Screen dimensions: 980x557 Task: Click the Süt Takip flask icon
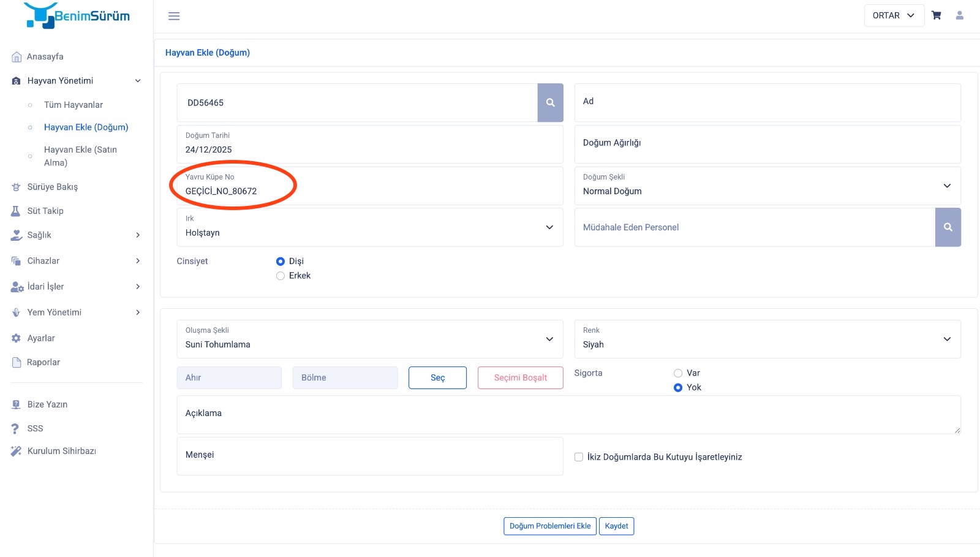tap(16, 211)
